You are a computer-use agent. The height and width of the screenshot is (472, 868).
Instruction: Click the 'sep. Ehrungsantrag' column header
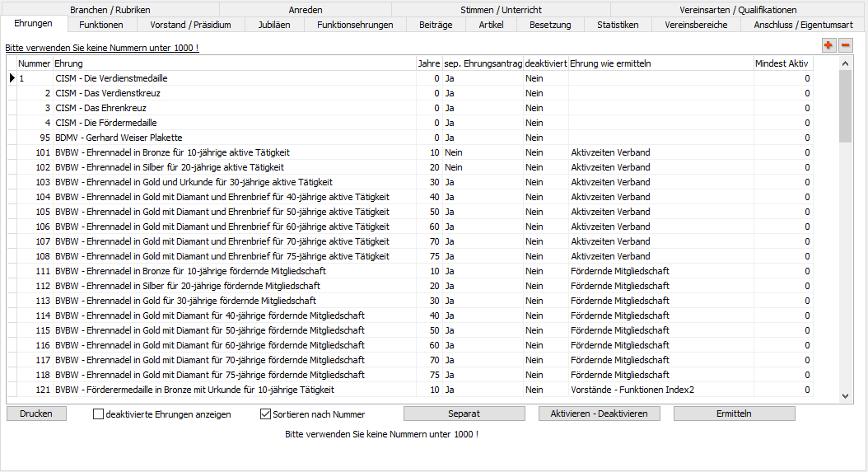click(483, 63)
